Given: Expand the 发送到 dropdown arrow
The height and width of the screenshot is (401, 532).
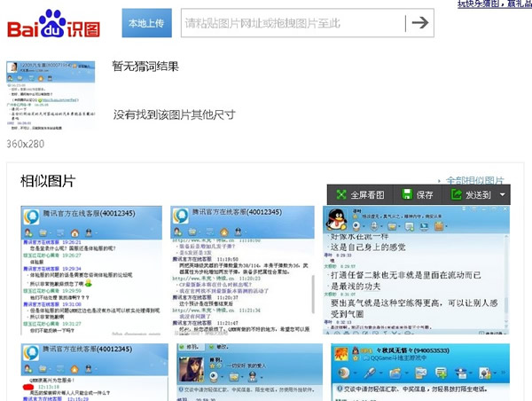Looking at the screenshot, I should (x=503, y=194).
